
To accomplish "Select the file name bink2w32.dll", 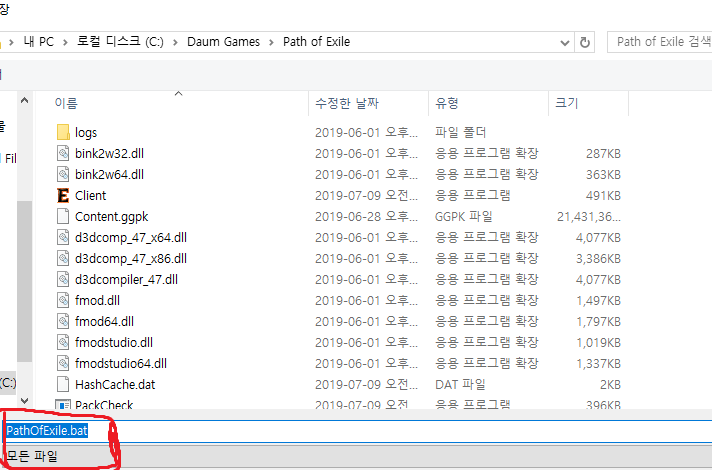I will tap(109, 153).
